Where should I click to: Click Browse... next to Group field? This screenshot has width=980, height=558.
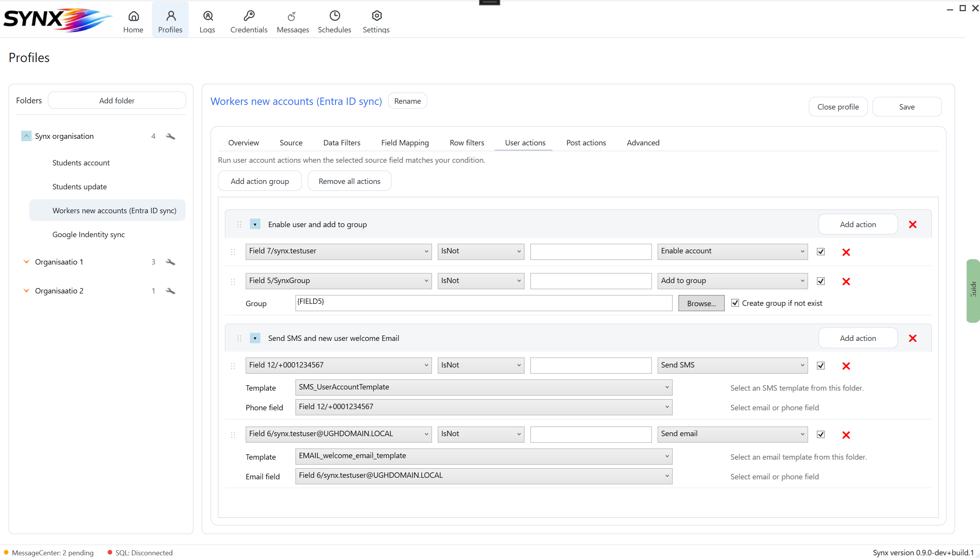pyautogui.click(x=702, y=303)
